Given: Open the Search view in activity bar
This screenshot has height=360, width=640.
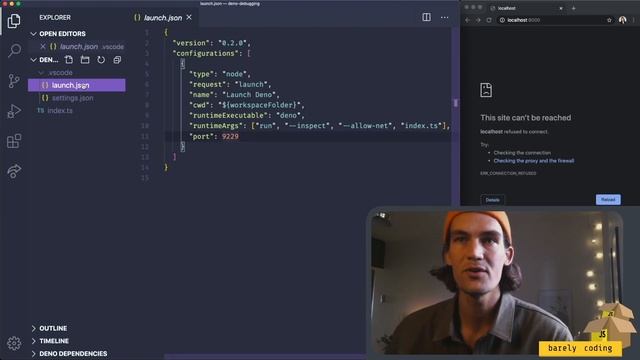Looking at the screenshot, I should click(x=14, y=51).
